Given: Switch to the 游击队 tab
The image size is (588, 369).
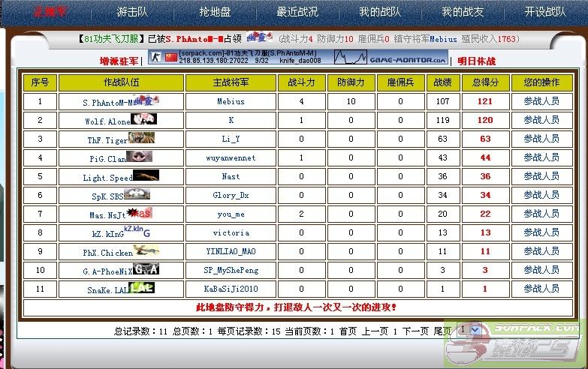Looking at the screenshot, I should click(x=132, y=12).
